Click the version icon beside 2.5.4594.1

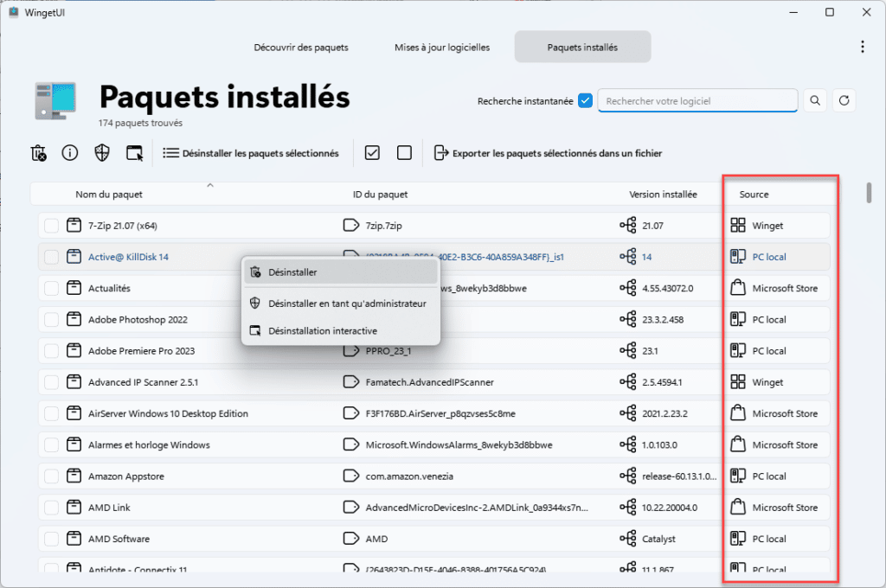628,382
